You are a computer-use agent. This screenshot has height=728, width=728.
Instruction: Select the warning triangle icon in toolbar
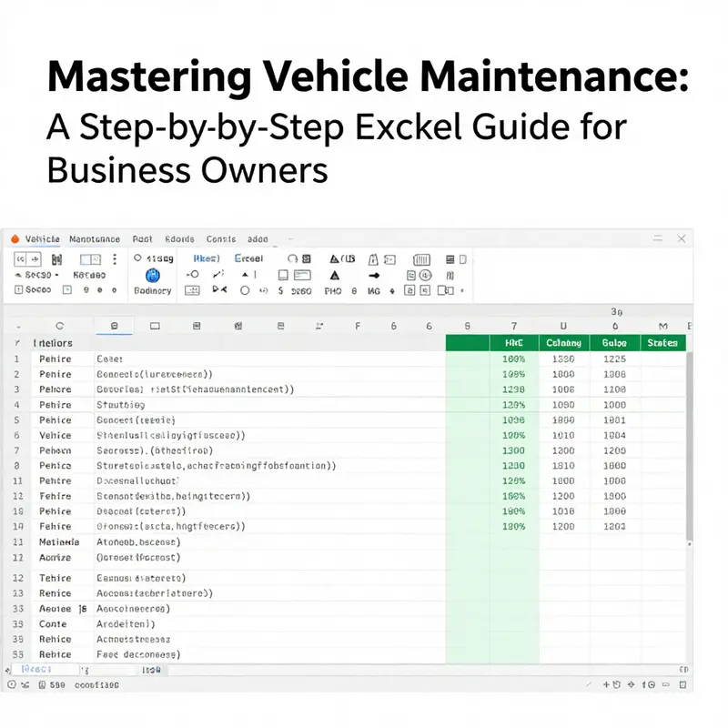(333, 259)
